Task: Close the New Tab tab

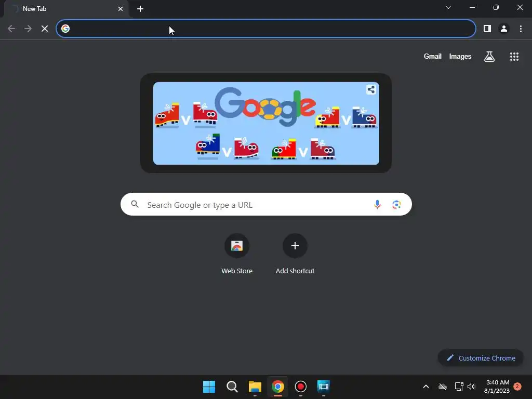Action: point(121,9)
